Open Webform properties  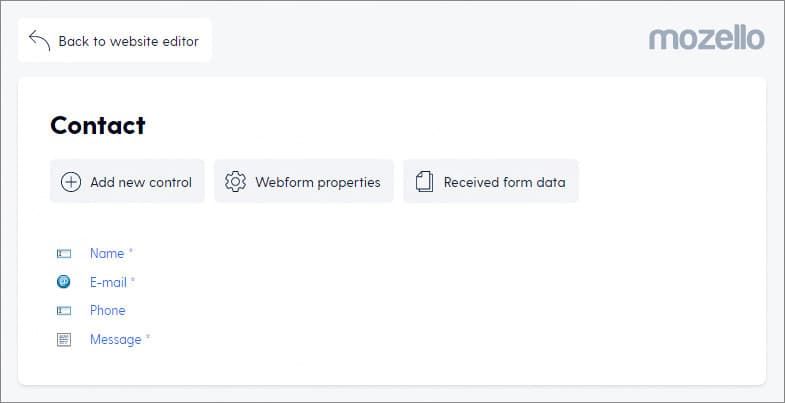pos(304,181)
